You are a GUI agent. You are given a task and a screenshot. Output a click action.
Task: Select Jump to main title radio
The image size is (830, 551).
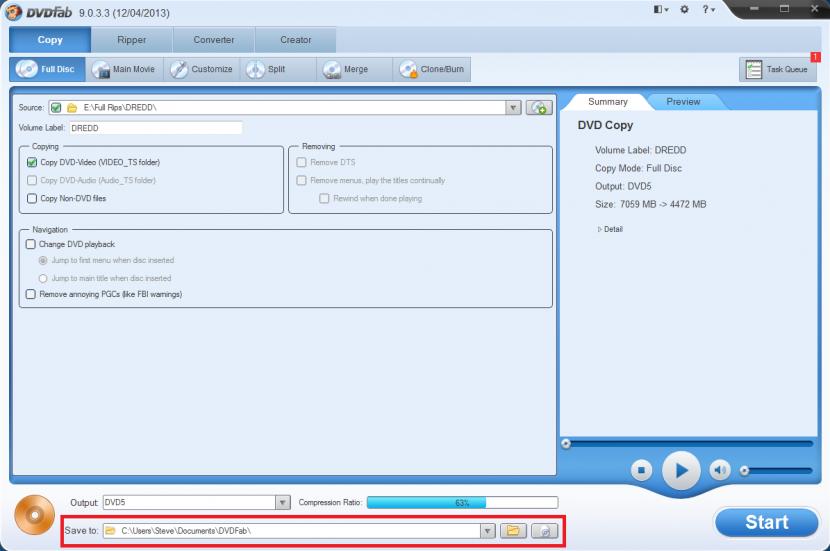tap(43, 278)
